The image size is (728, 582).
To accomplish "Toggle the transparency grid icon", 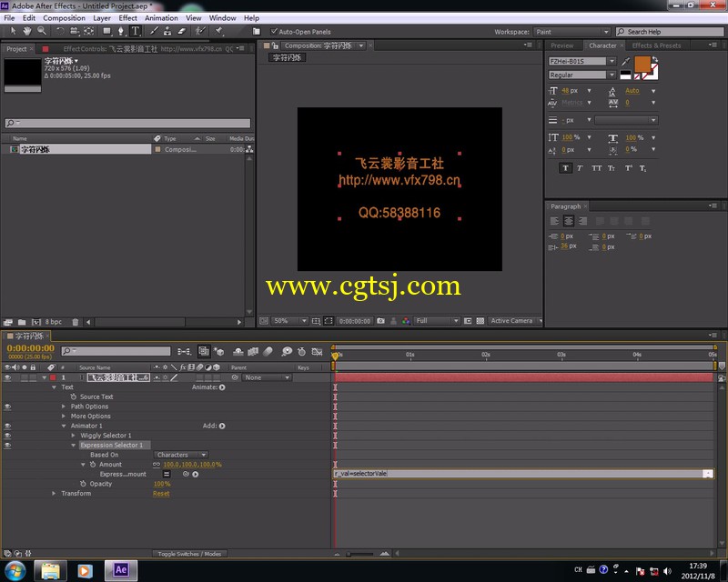I will 480,321.
